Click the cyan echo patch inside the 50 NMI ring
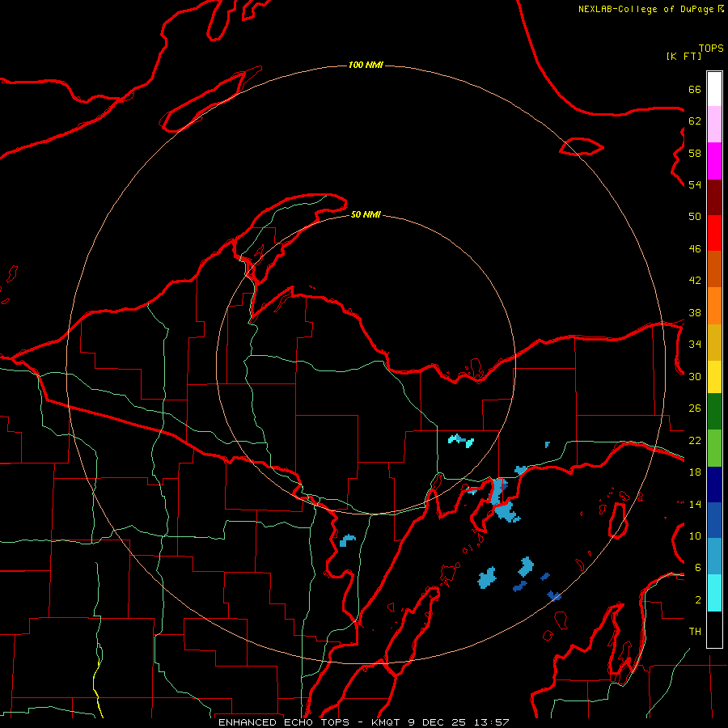 (x=460, y=440)
